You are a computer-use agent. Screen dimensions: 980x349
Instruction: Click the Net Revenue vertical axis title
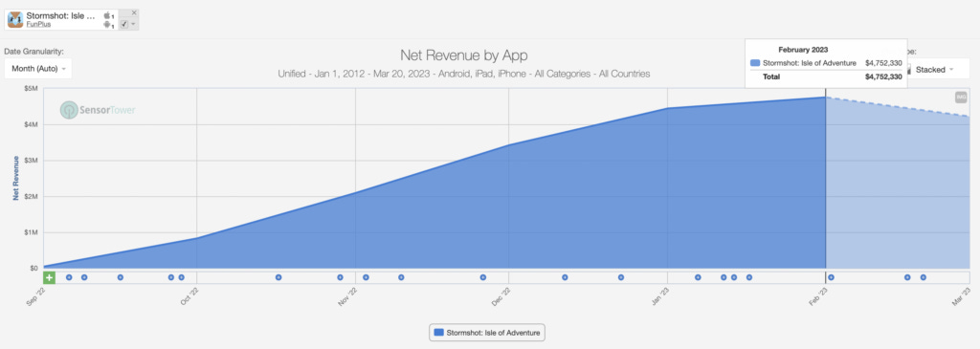15,178
